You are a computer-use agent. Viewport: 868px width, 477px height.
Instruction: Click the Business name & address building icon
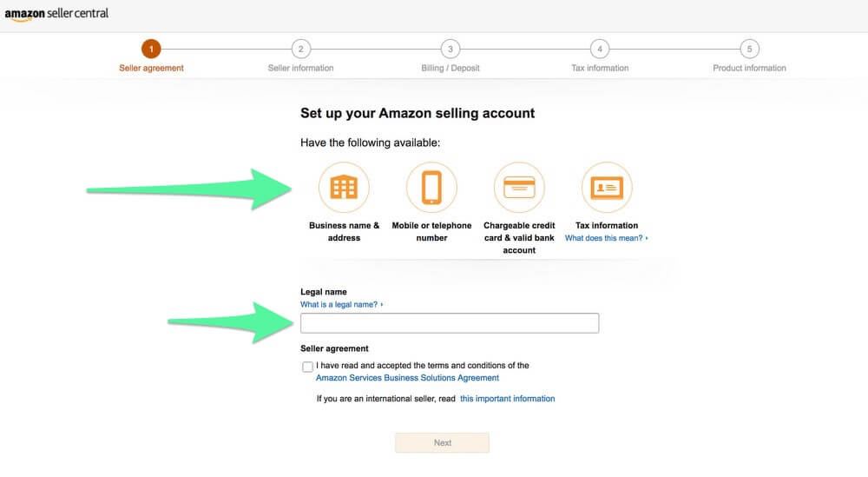coord(344,188)
